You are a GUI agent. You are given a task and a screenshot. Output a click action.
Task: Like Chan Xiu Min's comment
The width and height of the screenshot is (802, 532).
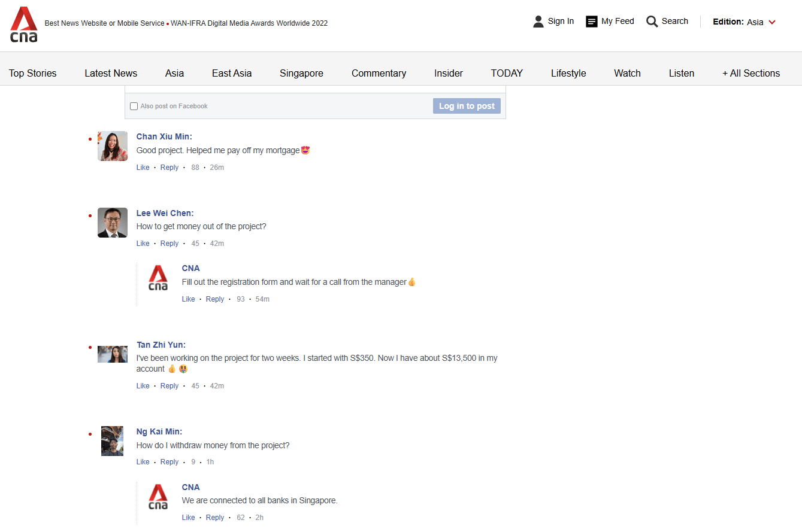(143, 167)
